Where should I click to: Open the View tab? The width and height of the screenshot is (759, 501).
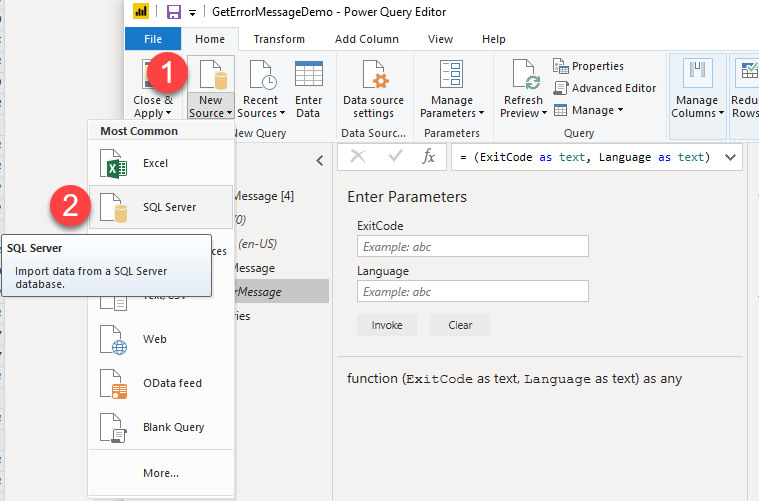coord(440,39)
